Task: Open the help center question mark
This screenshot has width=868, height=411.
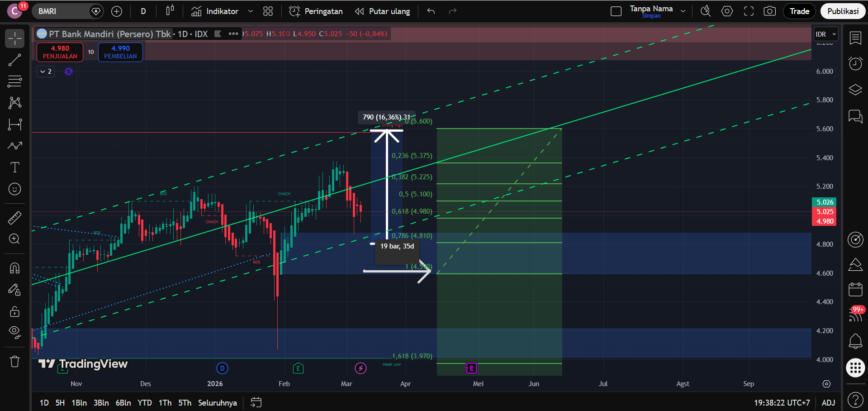Action: pos(855,400)
